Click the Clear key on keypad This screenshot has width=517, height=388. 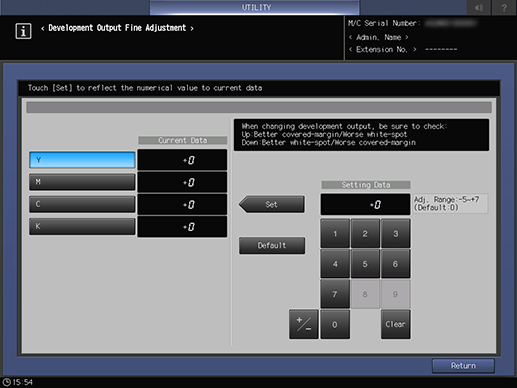pyautogui.click(x=396, y=324)
